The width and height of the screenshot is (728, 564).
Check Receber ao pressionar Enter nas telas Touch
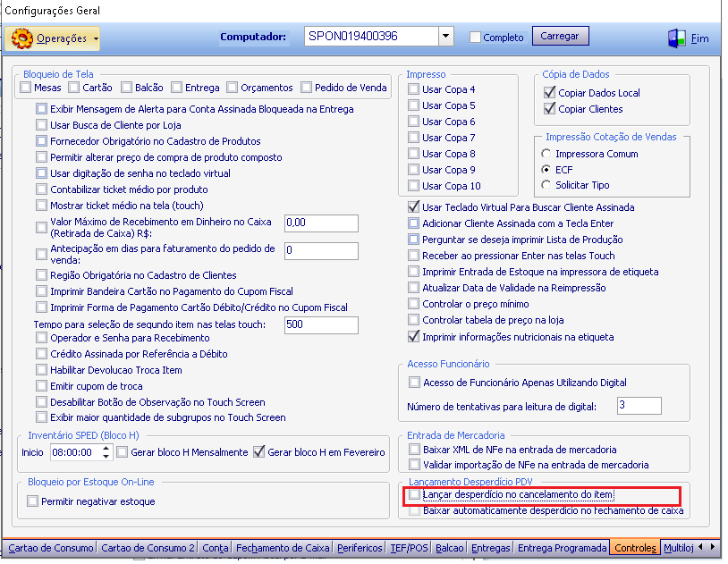pyautogui.click(x=413, y=256)
